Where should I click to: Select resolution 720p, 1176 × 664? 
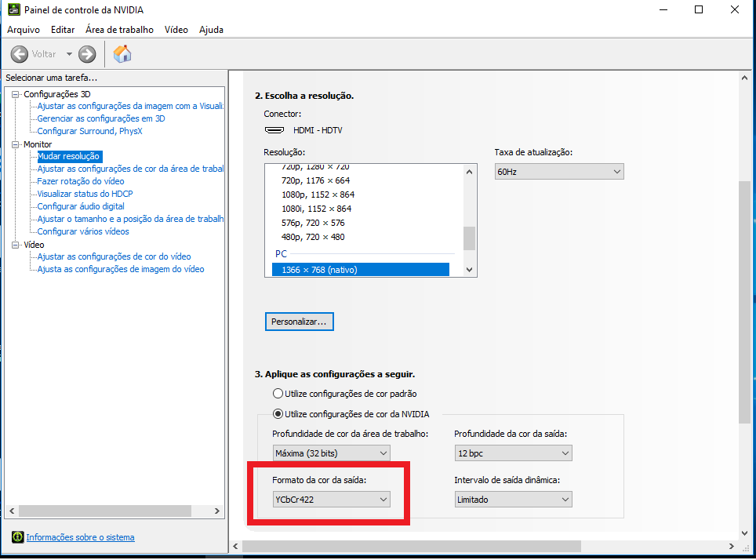pyautogui.click(x=316, y=180)
